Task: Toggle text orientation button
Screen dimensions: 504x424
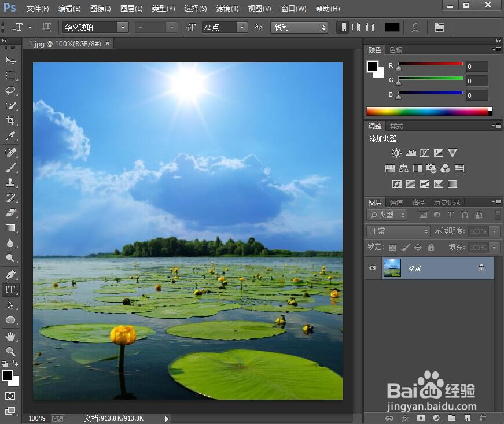Action: [x=47, y=28]
